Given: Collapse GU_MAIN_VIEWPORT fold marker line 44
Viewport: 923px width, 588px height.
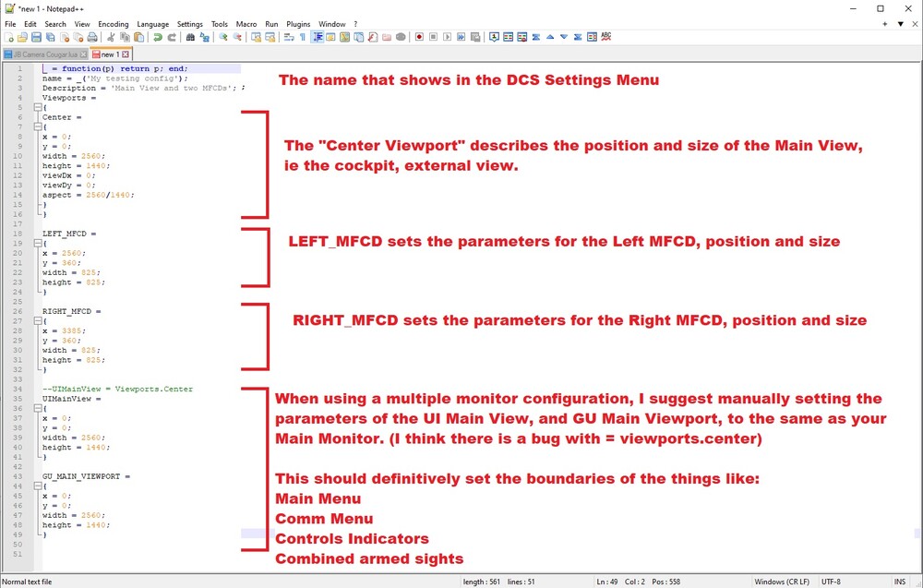Looking at the screenshot, I should tap(37, 486).
